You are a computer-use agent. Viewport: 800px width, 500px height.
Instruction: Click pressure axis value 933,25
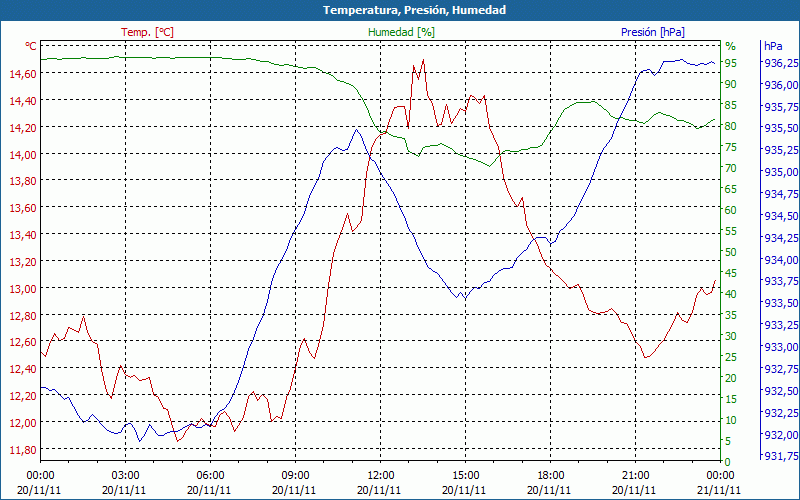[x=781, y=324]
